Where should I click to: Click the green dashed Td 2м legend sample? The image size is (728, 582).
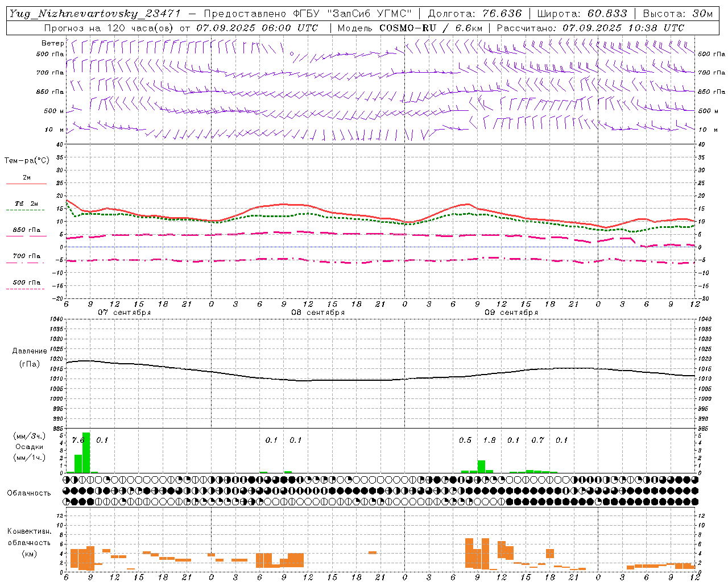click(25, 210)
